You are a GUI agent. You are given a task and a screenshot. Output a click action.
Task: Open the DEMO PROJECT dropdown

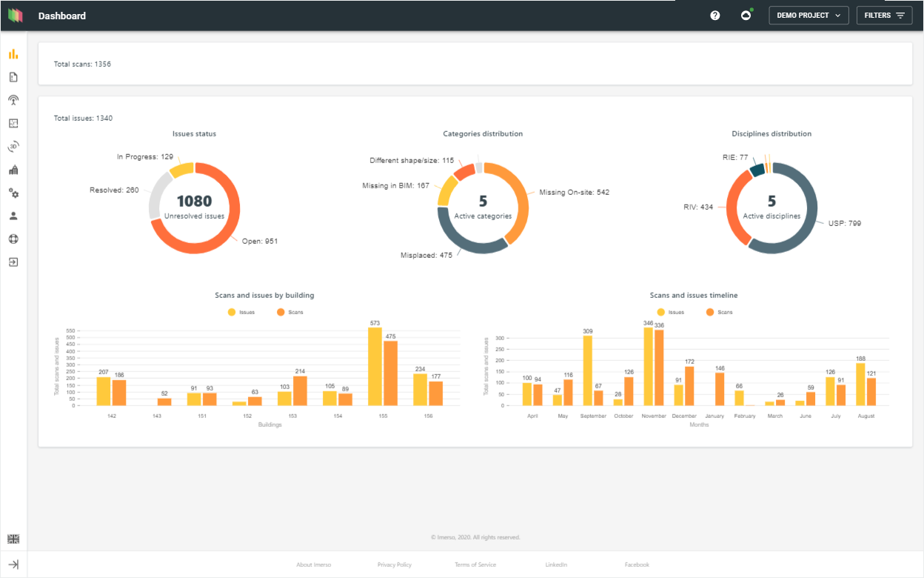click(808, 15)
